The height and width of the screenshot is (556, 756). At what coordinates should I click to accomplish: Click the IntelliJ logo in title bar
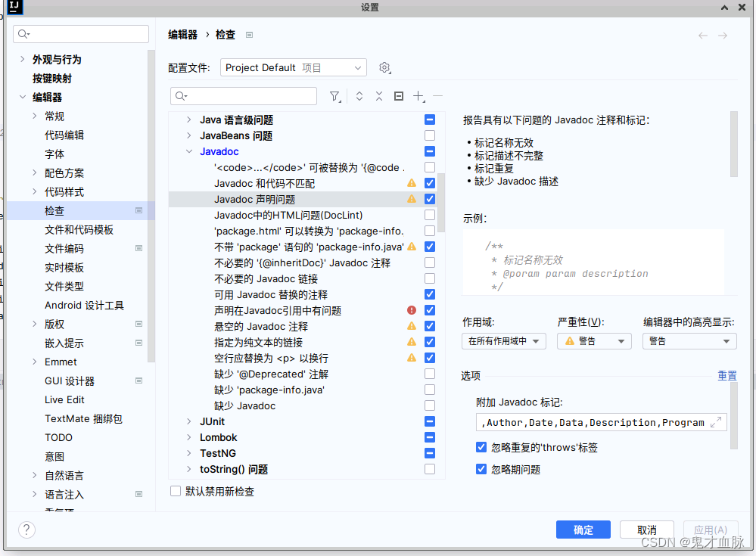point(15,7)
